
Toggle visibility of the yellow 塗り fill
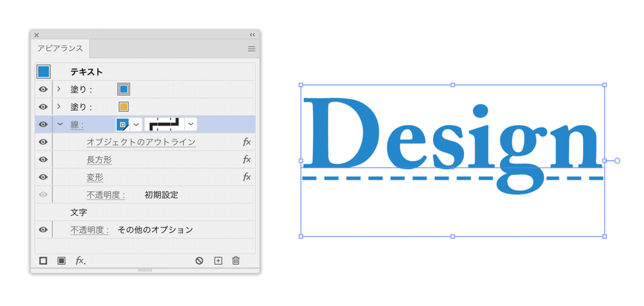click(43, 107)
